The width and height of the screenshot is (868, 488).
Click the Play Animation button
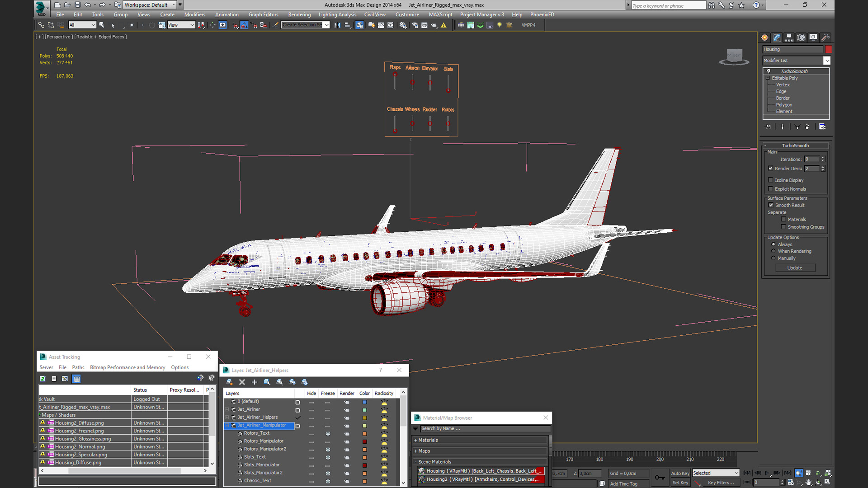[x=767, y=473]
